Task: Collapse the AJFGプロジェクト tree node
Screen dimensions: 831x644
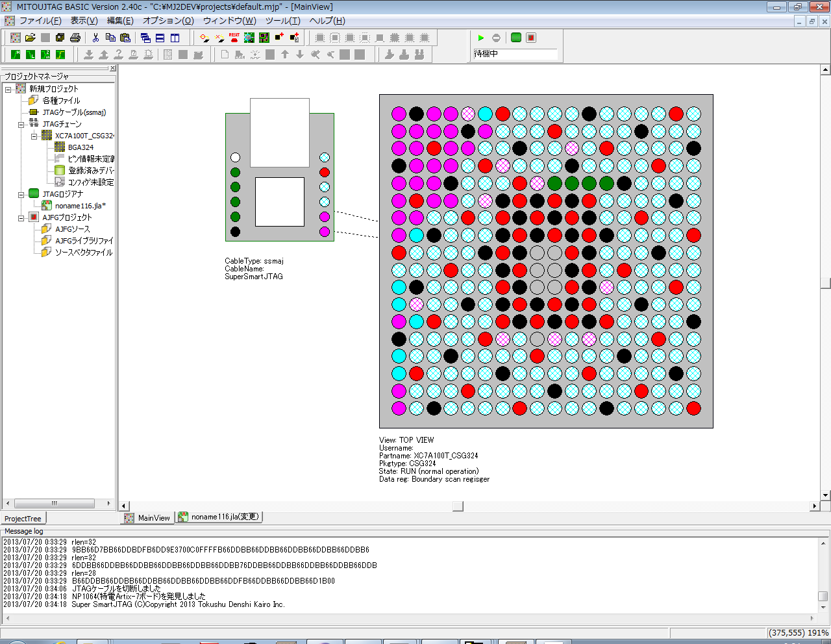Action: pos(21,217)
